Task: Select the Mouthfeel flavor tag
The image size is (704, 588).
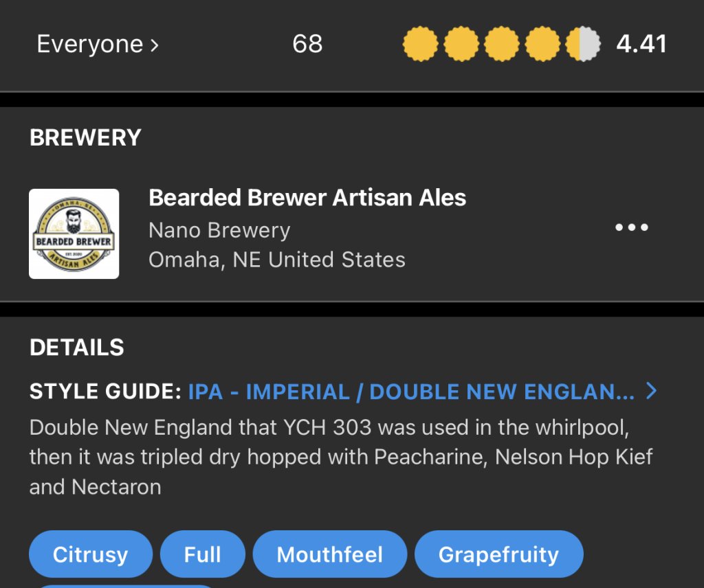Action: (329, 554)
